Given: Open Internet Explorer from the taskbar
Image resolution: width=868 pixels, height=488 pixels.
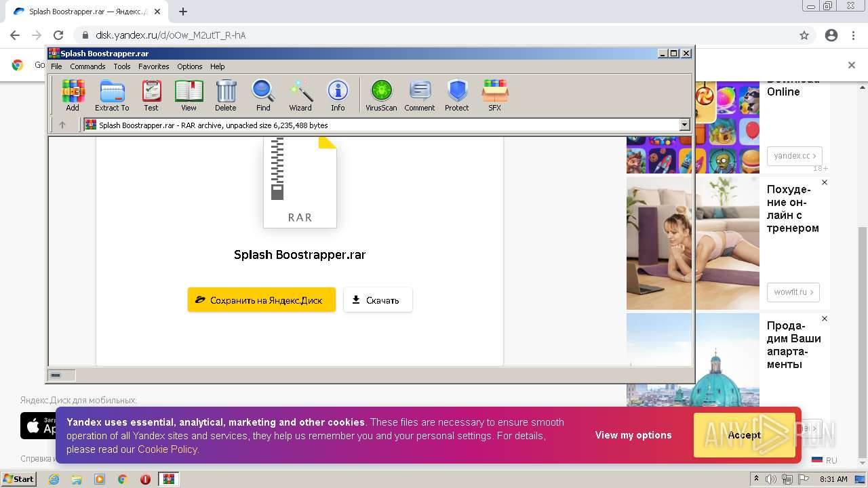Looking at the screenshot, I should 54,479.
